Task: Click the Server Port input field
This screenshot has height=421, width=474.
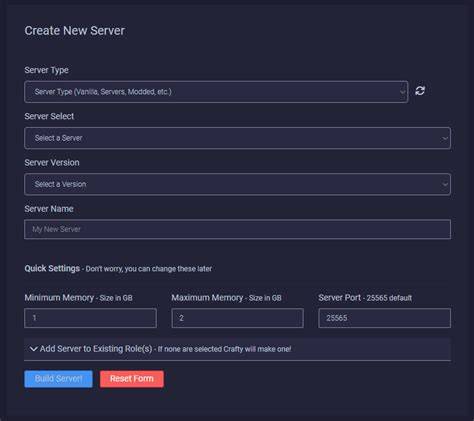Action: tap(384, 318)
